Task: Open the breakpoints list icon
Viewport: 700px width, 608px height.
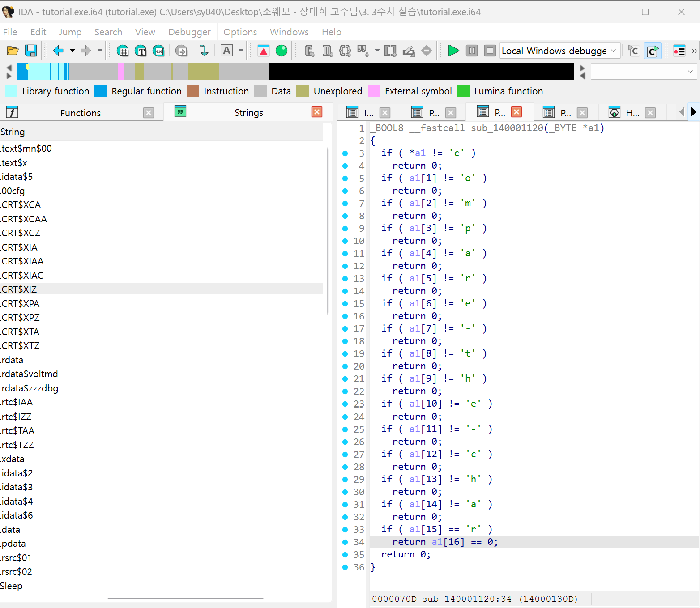Action: click(679, 51)
